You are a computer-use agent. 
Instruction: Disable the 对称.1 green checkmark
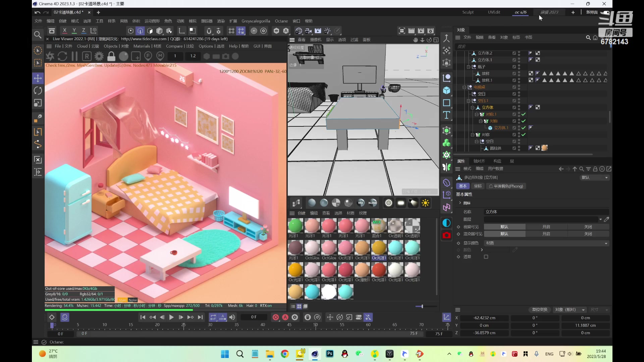[x=524, y=114]
